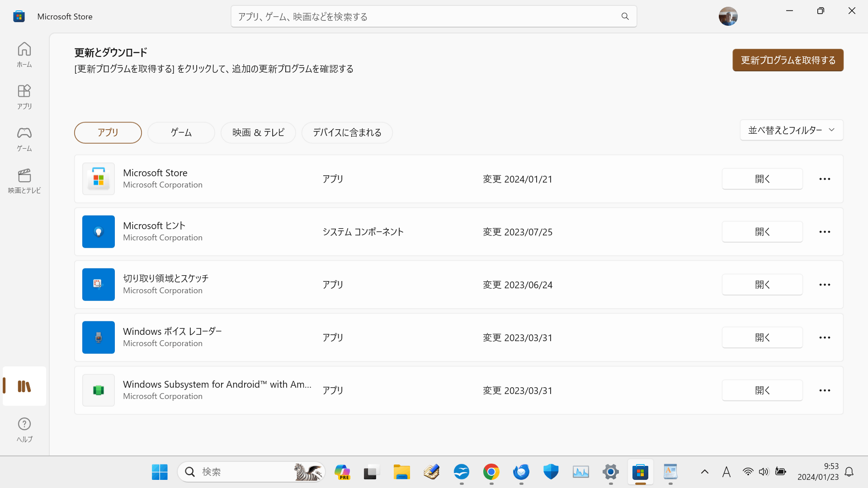Expand the 並べ替えとフィルター dropdown
This screenshot has width=868, height=488.
791,130
